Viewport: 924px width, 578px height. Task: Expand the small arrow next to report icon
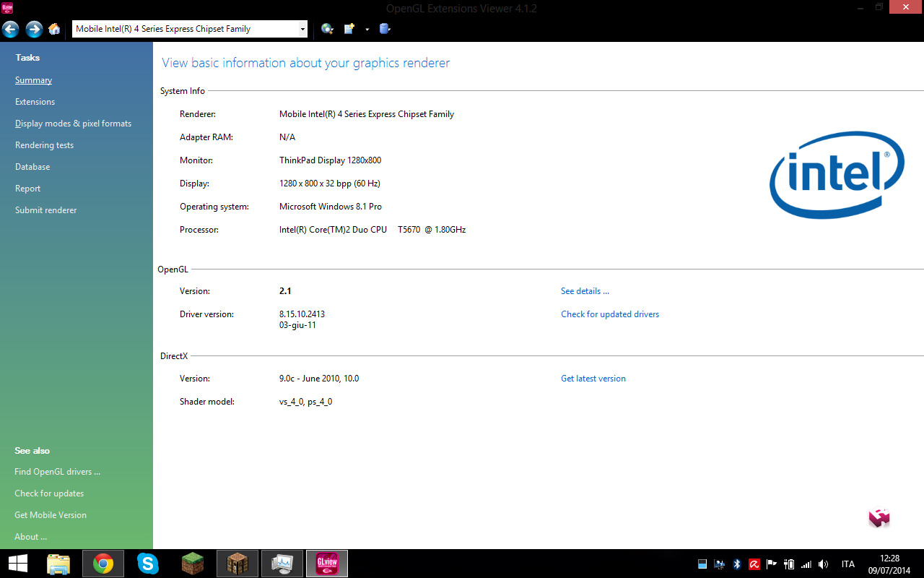point(367,30)
